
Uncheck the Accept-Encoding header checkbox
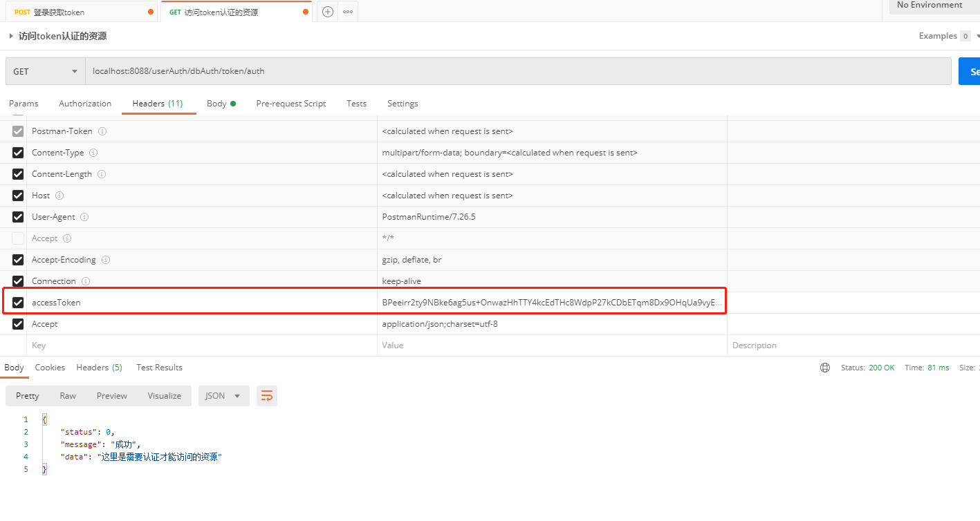coord(18,260)
